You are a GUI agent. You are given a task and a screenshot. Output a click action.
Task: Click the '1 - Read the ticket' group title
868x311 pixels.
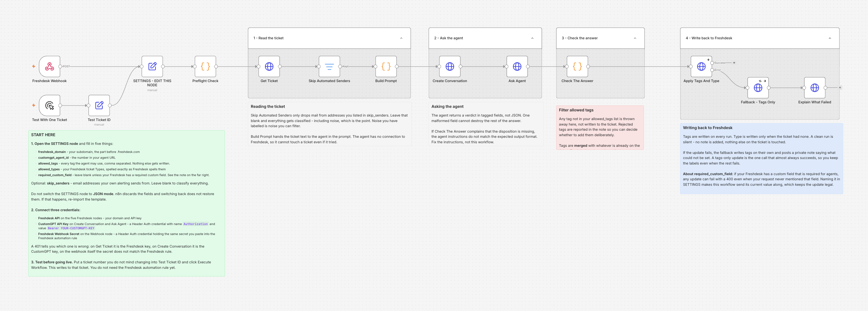[269, 38]
